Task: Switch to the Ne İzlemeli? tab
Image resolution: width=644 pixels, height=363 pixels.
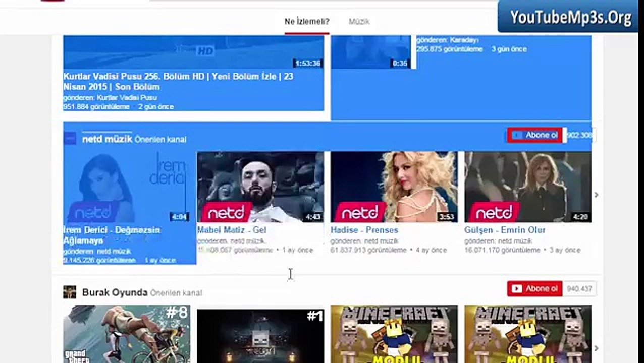Action: [307, 22]
